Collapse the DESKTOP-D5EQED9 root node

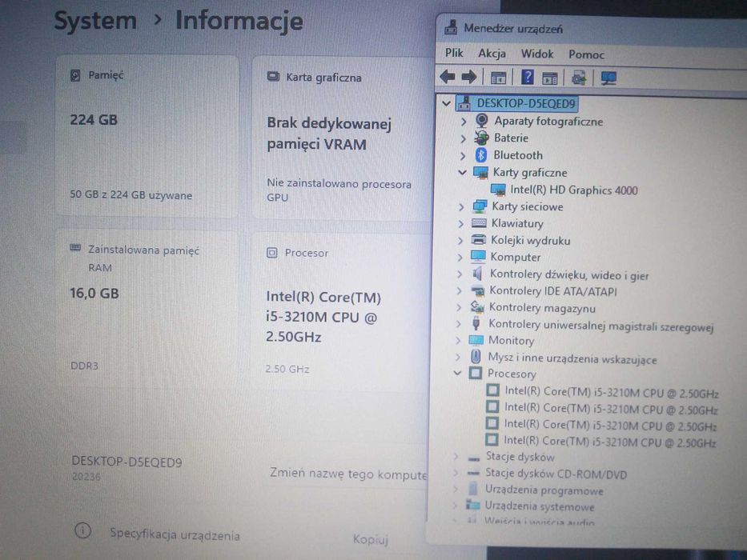(446, 103)
